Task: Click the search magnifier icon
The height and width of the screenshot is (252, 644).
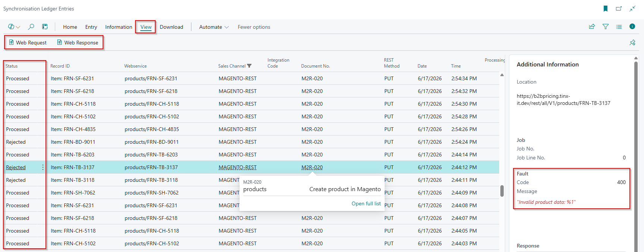Action: 31,27
